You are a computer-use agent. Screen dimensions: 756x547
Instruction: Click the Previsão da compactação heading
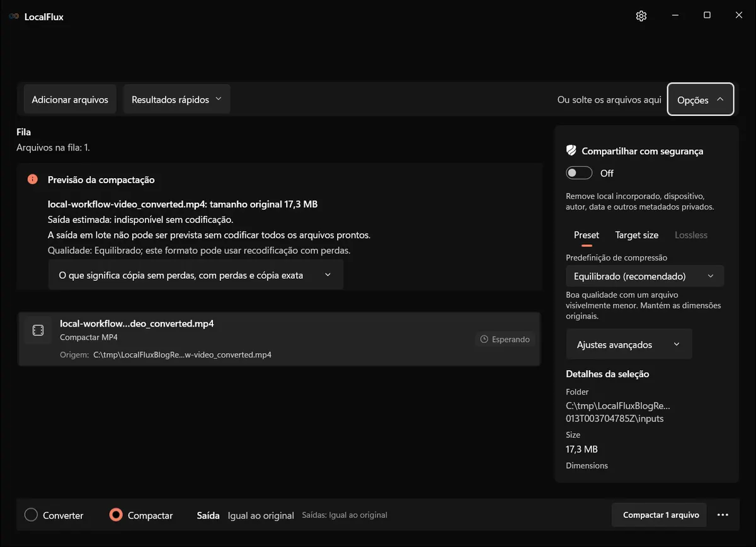101,180
